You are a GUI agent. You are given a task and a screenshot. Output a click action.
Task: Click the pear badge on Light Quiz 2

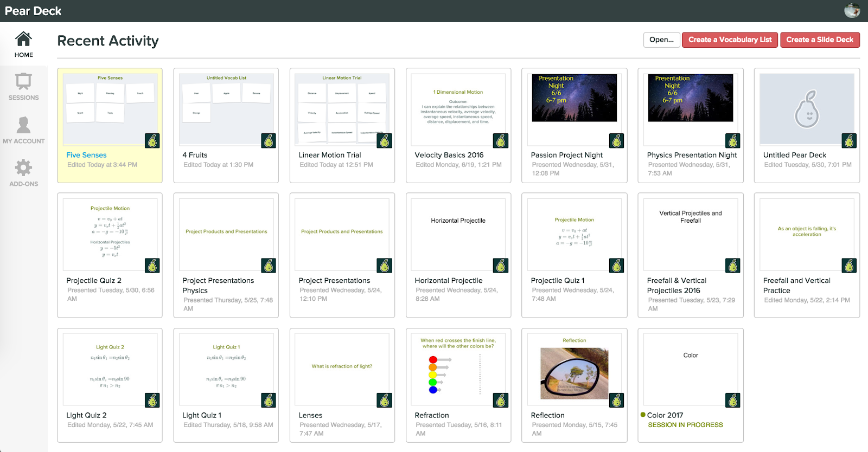[x=152, y=401]
